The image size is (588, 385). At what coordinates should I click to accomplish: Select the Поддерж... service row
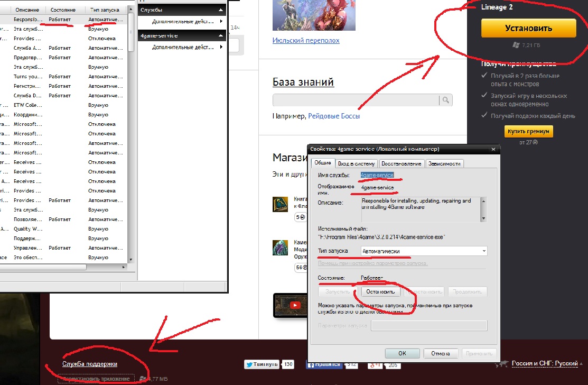pyautogui.click(x=64, y=239)
